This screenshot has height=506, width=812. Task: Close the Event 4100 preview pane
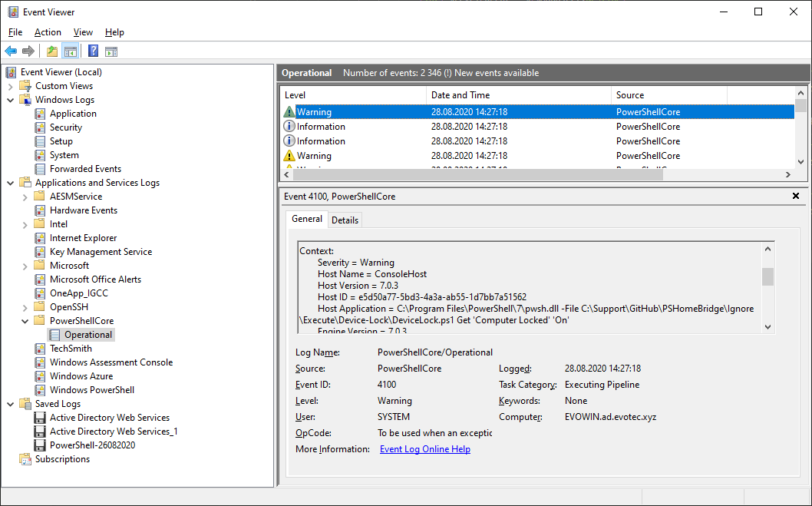796,197
